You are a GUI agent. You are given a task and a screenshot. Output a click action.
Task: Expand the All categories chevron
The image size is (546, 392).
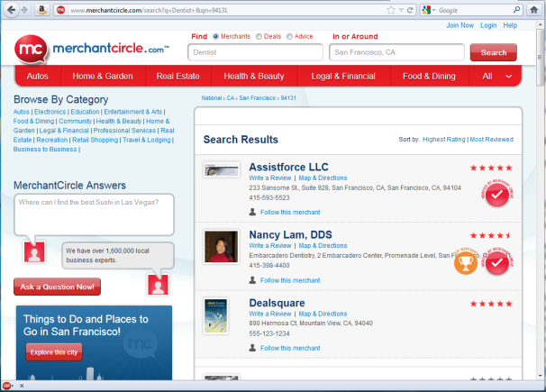pyautogui.click(x=508, y=77)
